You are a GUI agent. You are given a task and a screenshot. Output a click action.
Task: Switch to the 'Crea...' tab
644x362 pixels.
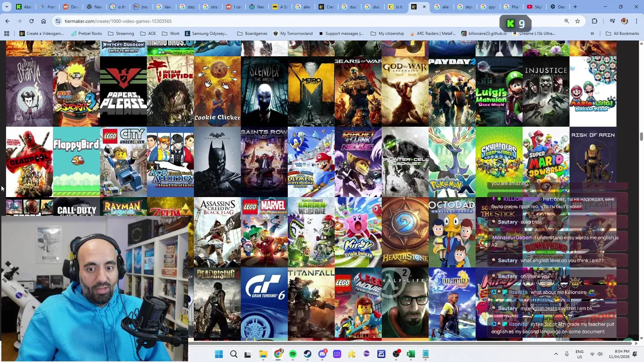click(x=327, y=7)
